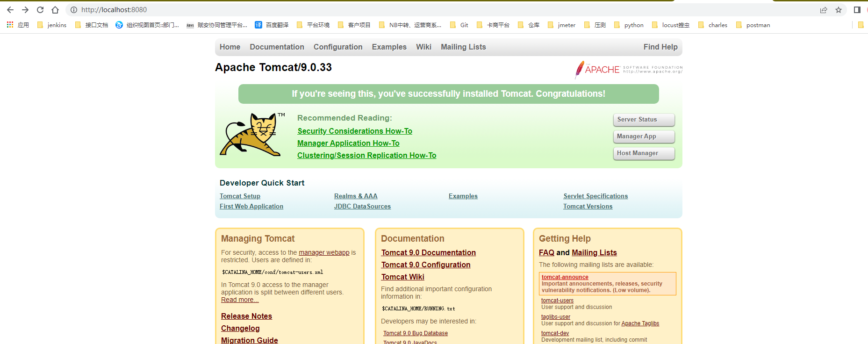Viewport: 868px width, 344px height.
Task: Open Wiki in the navigation bar
Action: pyautogui.click(x=423, y=47)
